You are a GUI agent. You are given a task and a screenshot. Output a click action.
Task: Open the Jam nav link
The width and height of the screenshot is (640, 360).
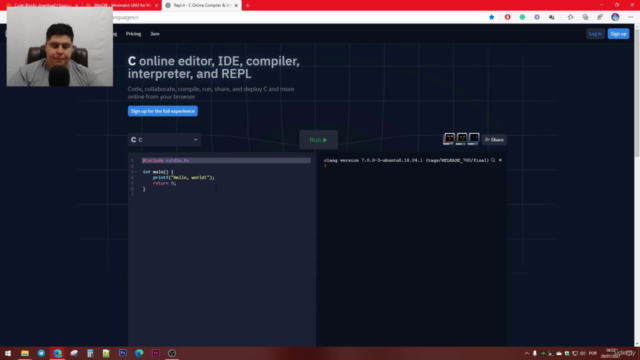[x=155, y=34]
